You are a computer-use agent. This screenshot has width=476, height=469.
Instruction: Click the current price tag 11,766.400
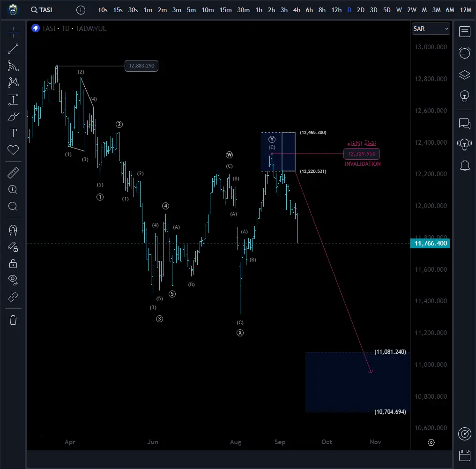click(x=430, y=244)
